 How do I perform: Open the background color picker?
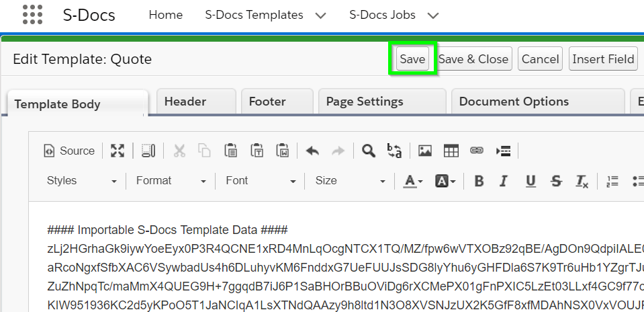tap(445, 181)
